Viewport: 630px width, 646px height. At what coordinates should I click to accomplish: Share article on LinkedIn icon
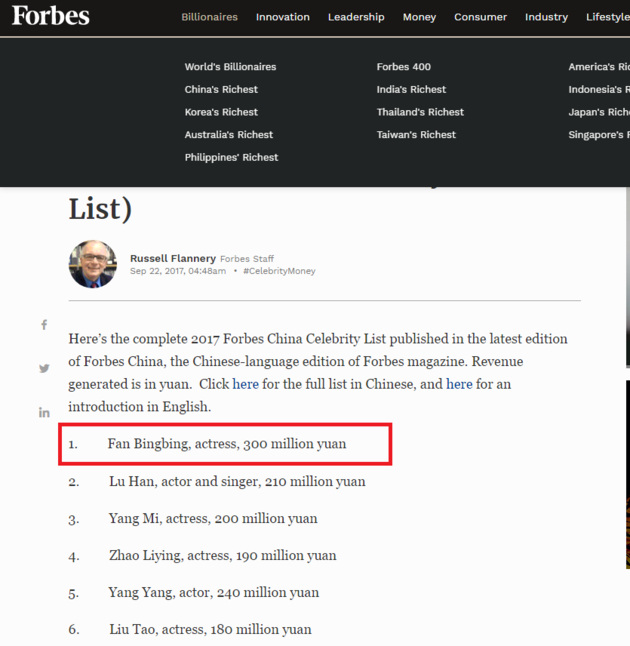click(x=44, y=412)
